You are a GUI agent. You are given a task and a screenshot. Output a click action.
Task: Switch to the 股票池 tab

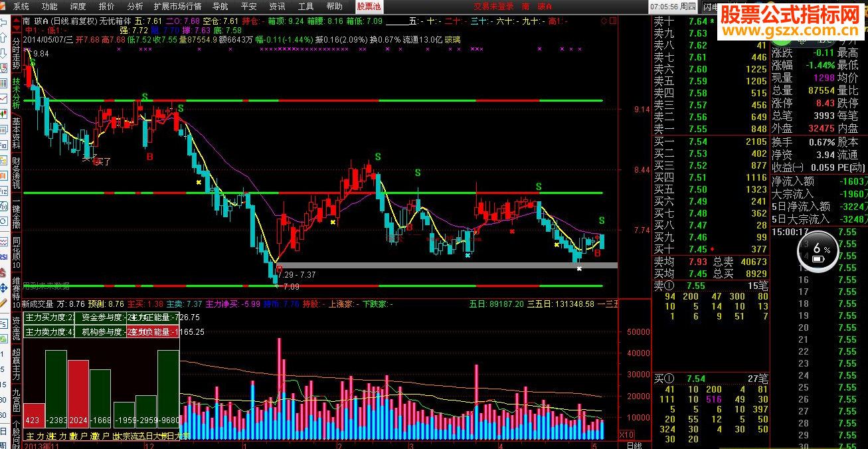(x=369, y=6)
